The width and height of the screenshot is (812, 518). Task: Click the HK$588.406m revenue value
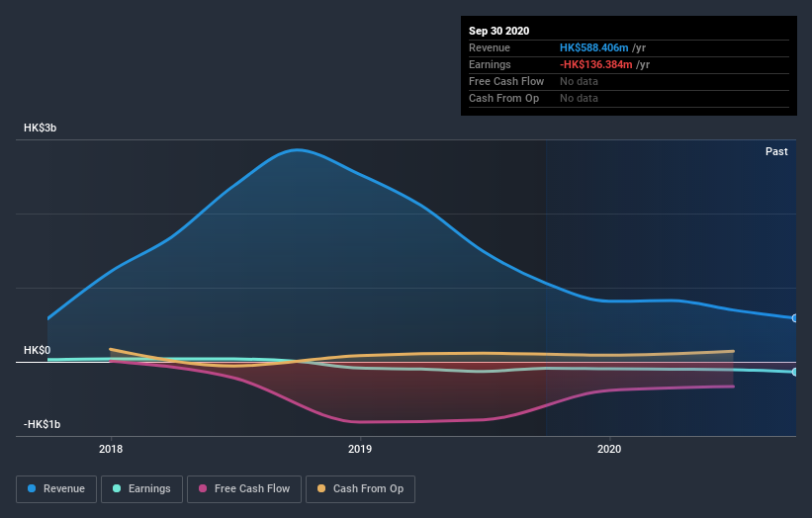[x=594, y=47]
